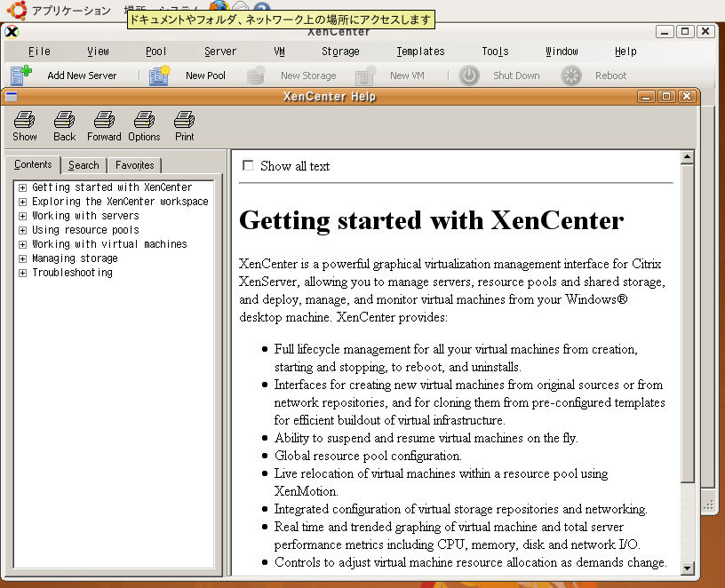Expand Working with virtual machines node
The width and height of the screenshot is (725, 588).
(x=22, y=244)
